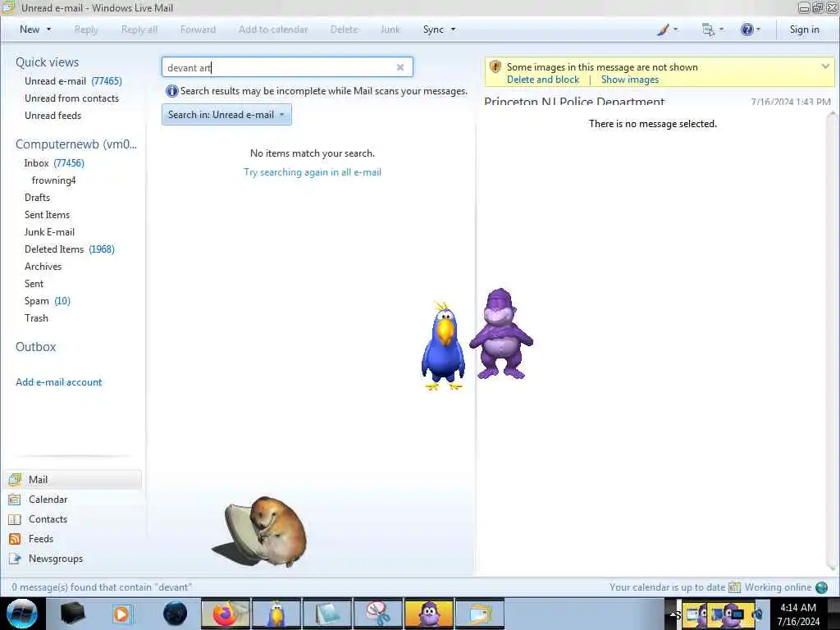Open the Snipping Tool taskbar icon
Screen dimensions: 840x630
click(377, 614)
